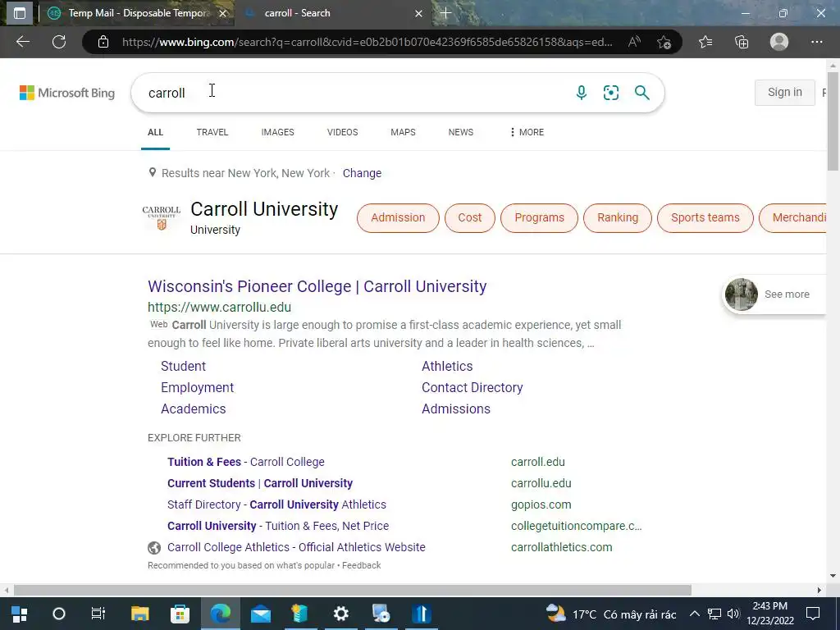Click the browser back arrow
Viewport: 840px width, 630px height.
(x=22, y=42)
